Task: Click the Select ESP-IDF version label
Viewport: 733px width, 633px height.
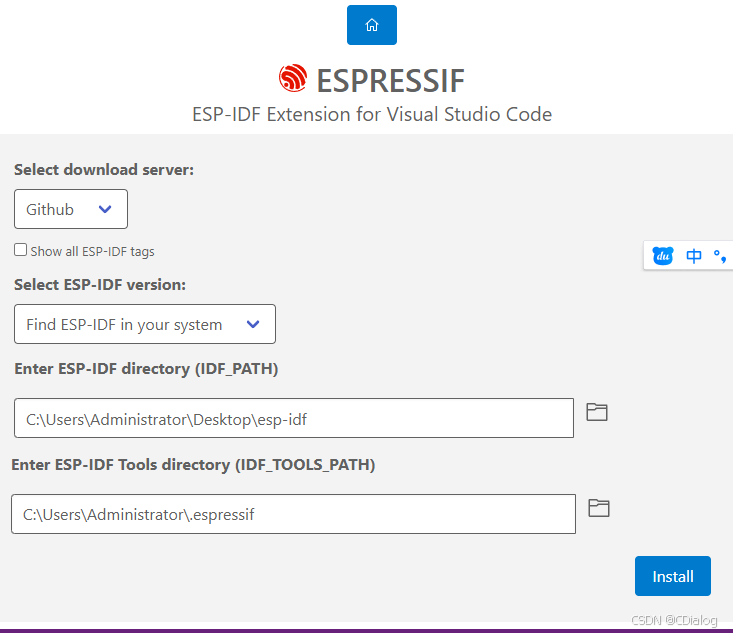Action: 100,284
